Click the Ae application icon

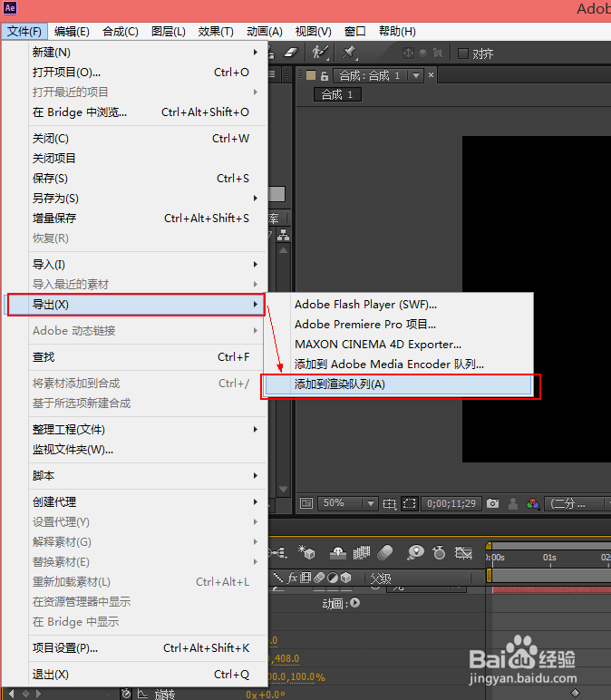(x=10, y=7)
